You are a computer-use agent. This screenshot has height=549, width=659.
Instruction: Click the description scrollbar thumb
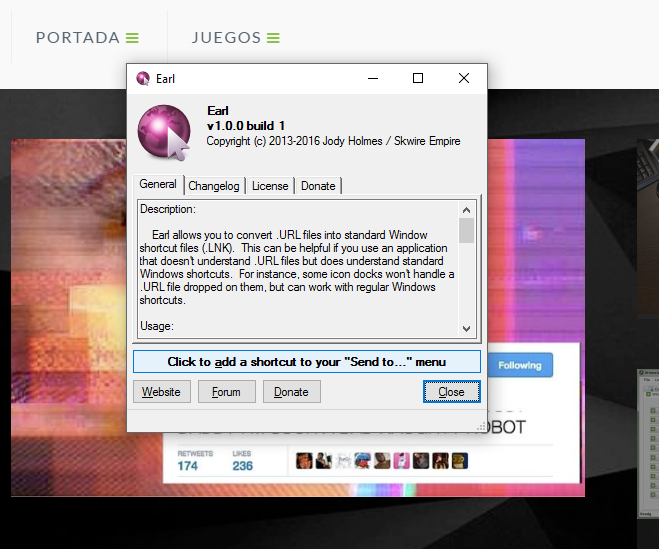466,230
